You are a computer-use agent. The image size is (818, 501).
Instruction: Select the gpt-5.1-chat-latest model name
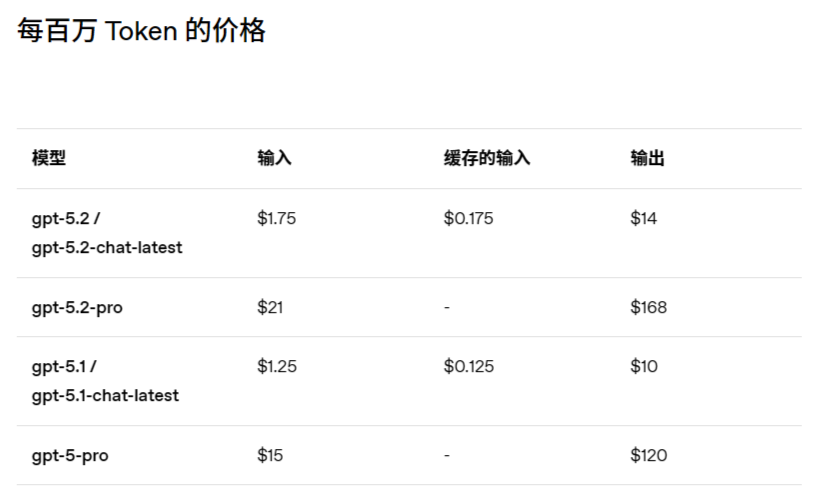[105, 395]
